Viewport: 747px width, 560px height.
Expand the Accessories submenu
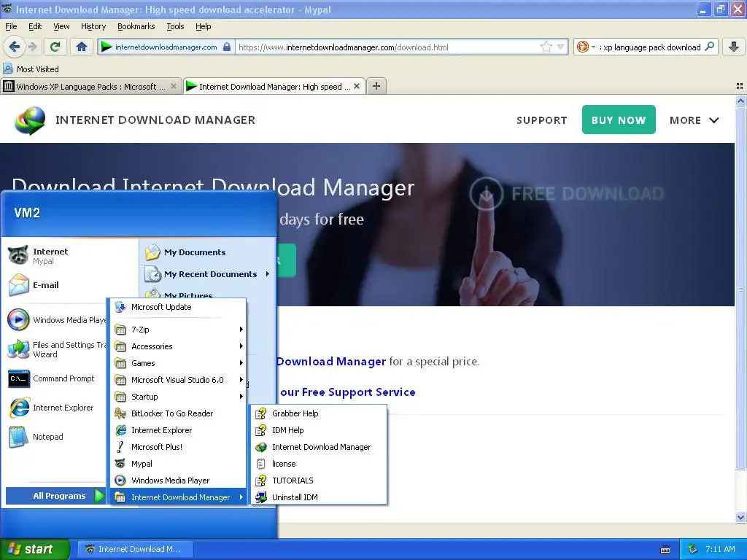pos(179,346)
